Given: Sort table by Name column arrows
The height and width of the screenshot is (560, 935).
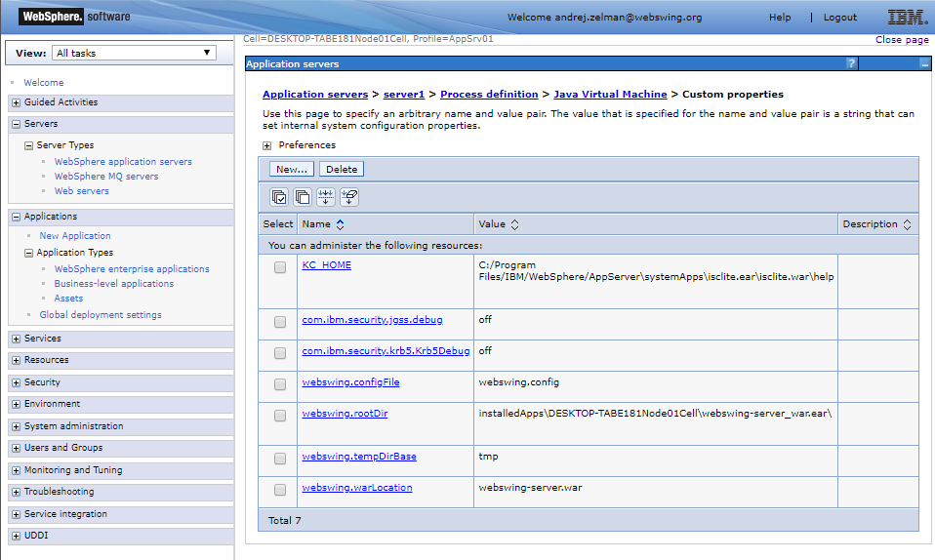Looking at the screenshot, I should pyautogui.click(x=340, y=224).
